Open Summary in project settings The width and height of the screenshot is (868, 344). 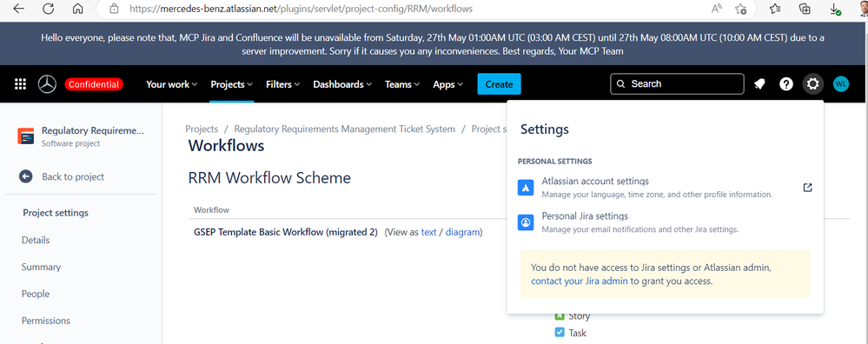click(41, 267)
